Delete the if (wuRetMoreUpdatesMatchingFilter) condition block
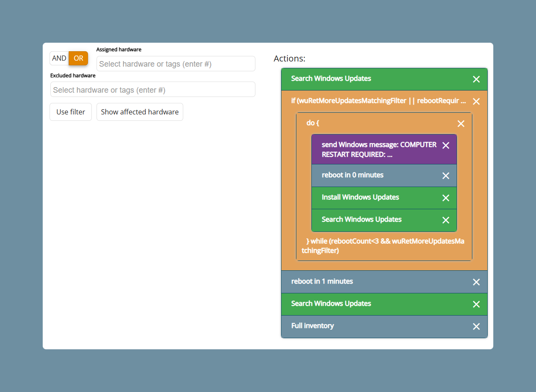Image resolution: width=536 pixels, height=392 pixels. (x=476, y=102)
